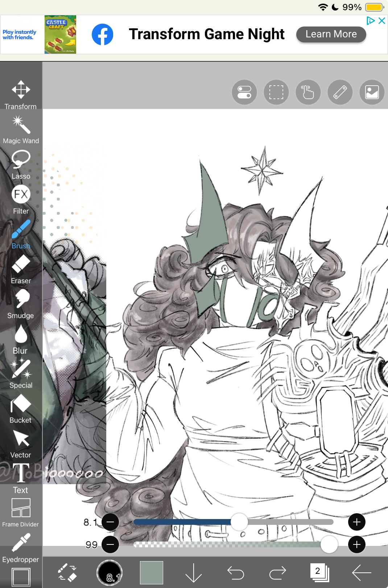Screen dimensions: 388x588
Task: Open the Text tool
Action: click(x=21, y=478)
